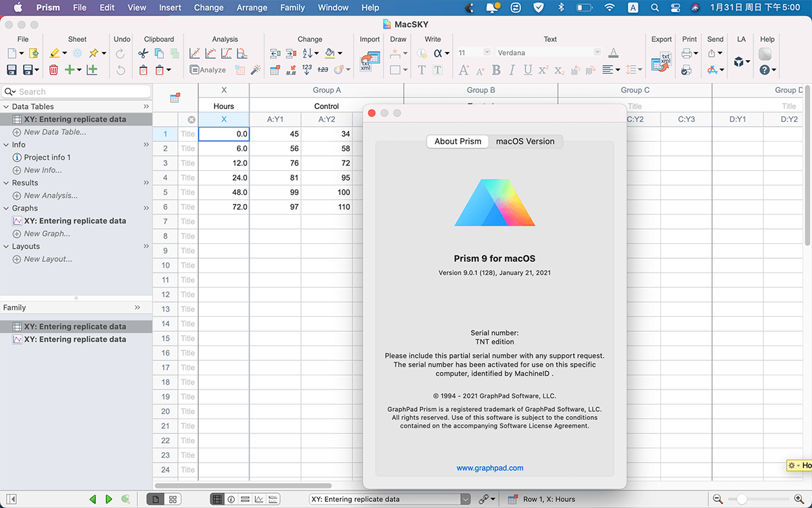The width and height of the screenshot is (812, 508).
Task: Click the text tool T icon in Write
Action: point(422,70)
